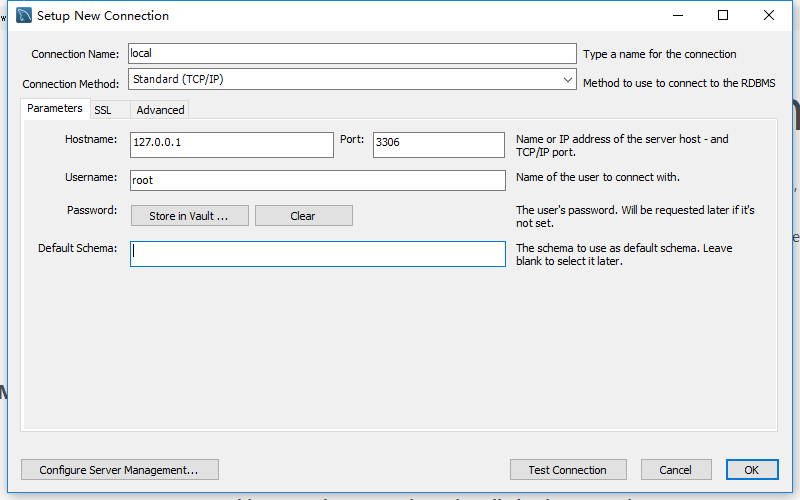Click the 'Password:' label

92,210
